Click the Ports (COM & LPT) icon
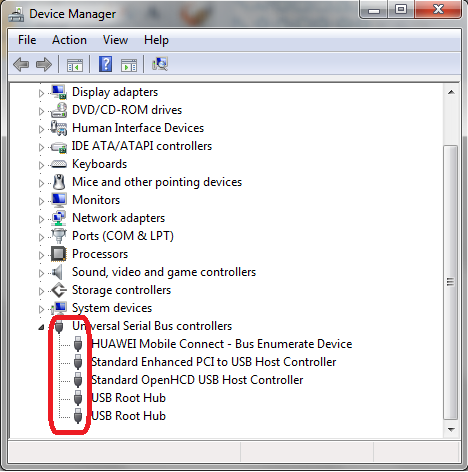 tap(59, 236)
